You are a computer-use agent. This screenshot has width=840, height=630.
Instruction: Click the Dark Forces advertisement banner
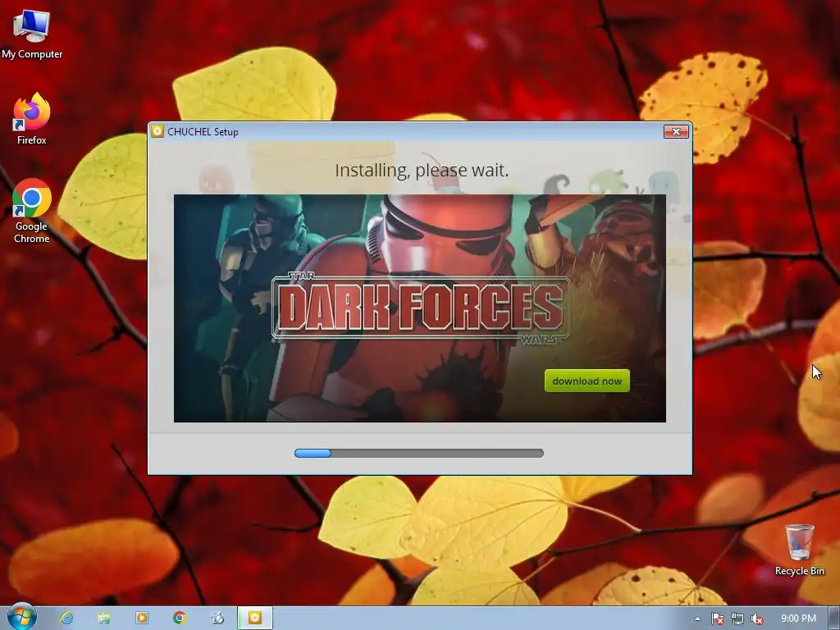pyautogui.click(x=419, y=308)
